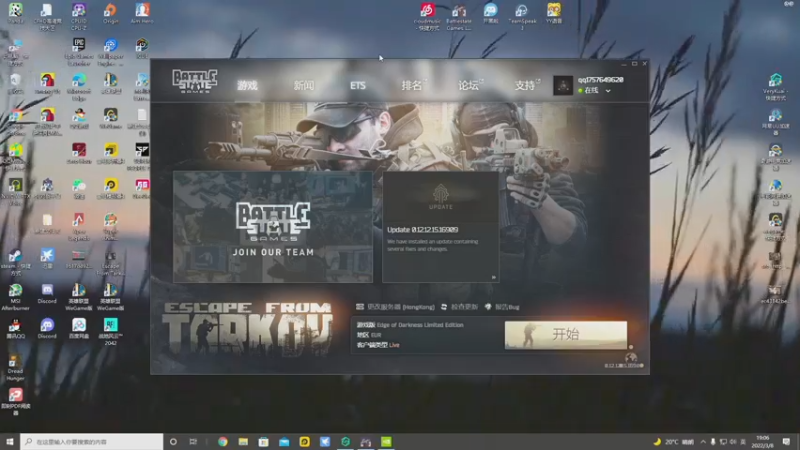Open the weather 20°C taskbar widget
This screenshot has width=800, height=450.
[x=673, y=441]
